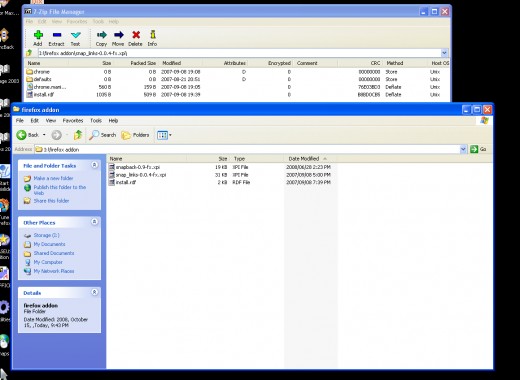Open My Computer link
This screenshot has width=520, height=380.
(x=48, y=262)
